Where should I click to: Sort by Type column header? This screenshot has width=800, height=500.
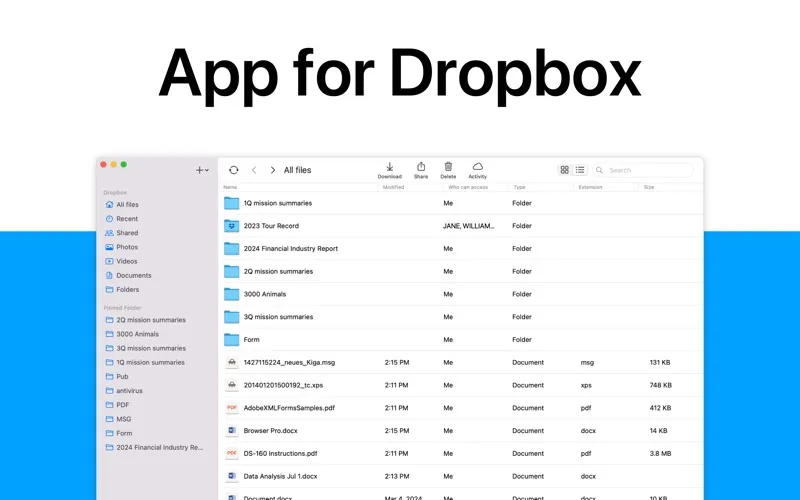tap(519, 187)
